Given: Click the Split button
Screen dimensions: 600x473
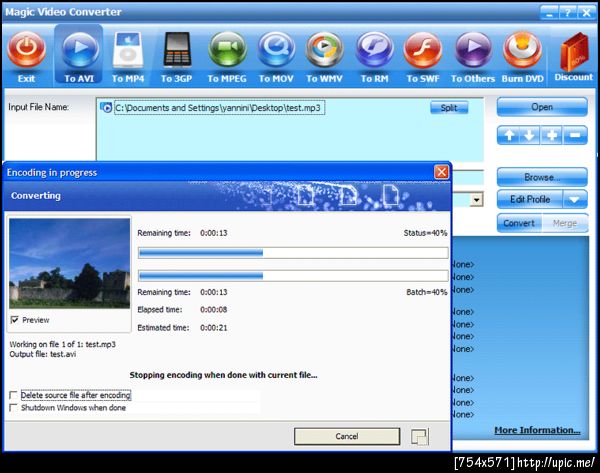Looking at the screenshot, I should [449, 108].
